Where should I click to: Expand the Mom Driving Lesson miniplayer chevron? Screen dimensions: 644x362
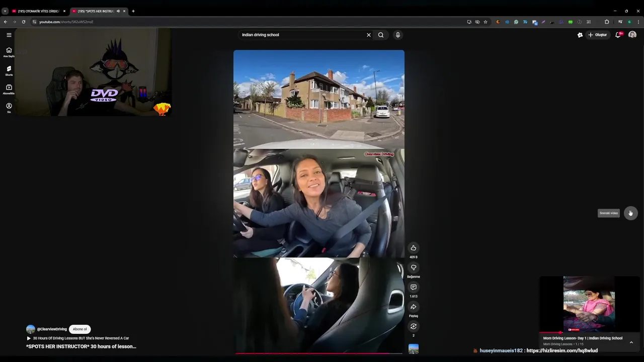[631, 342]
